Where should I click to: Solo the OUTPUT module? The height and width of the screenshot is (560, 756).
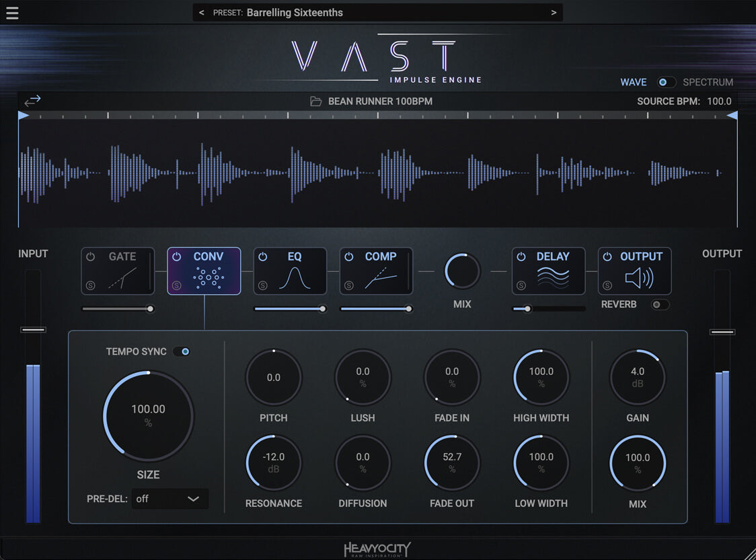point(607,285)
